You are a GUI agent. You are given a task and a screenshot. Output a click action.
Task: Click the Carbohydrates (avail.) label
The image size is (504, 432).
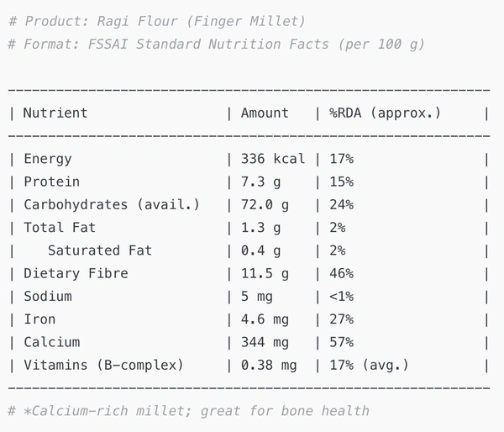112,204
